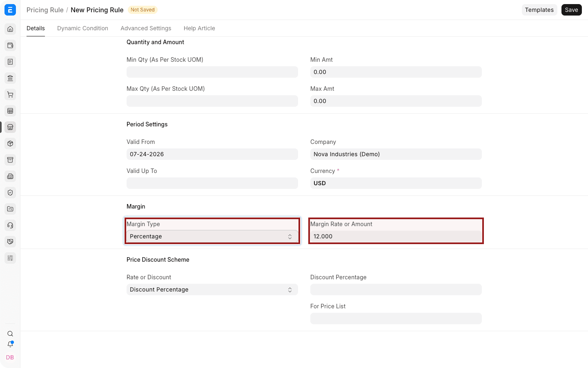Open the archive box icon in the sidebar

point(10,160)
